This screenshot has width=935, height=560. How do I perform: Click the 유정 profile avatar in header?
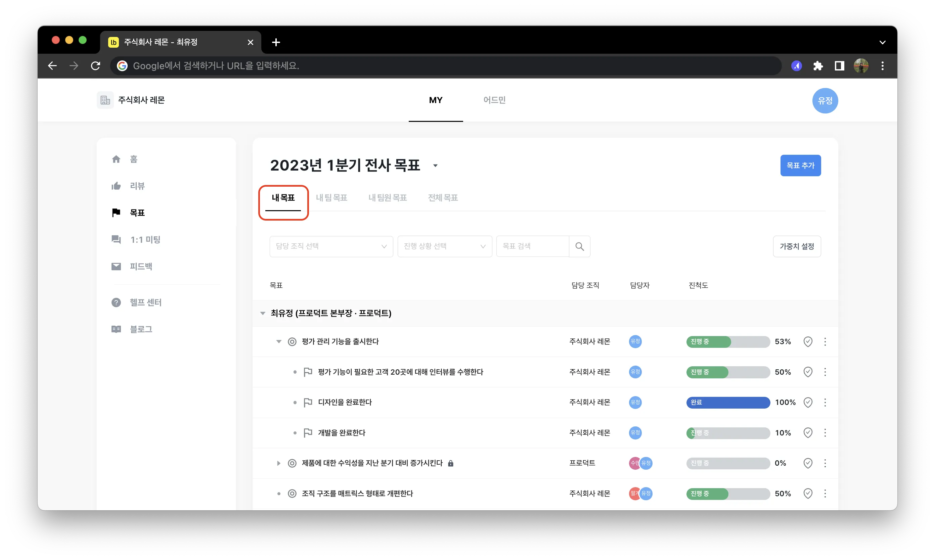[825, 100]
